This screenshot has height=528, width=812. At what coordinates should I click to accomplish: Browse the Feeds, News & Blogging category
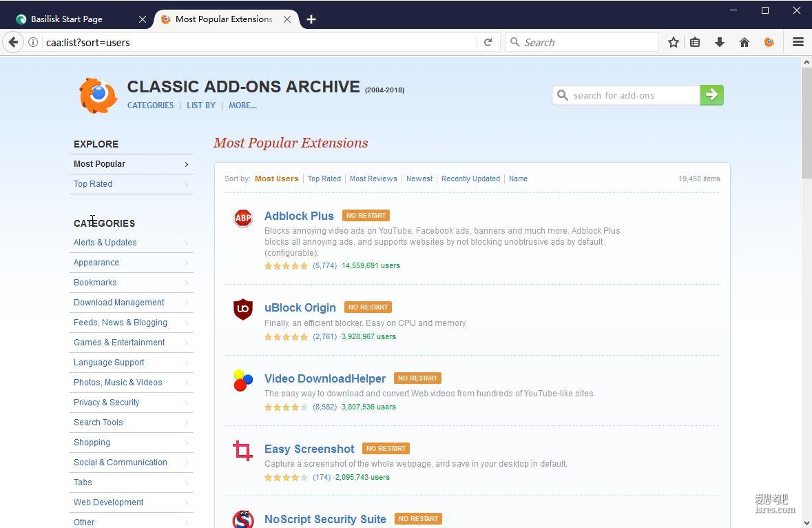click(x=132, y=323)
